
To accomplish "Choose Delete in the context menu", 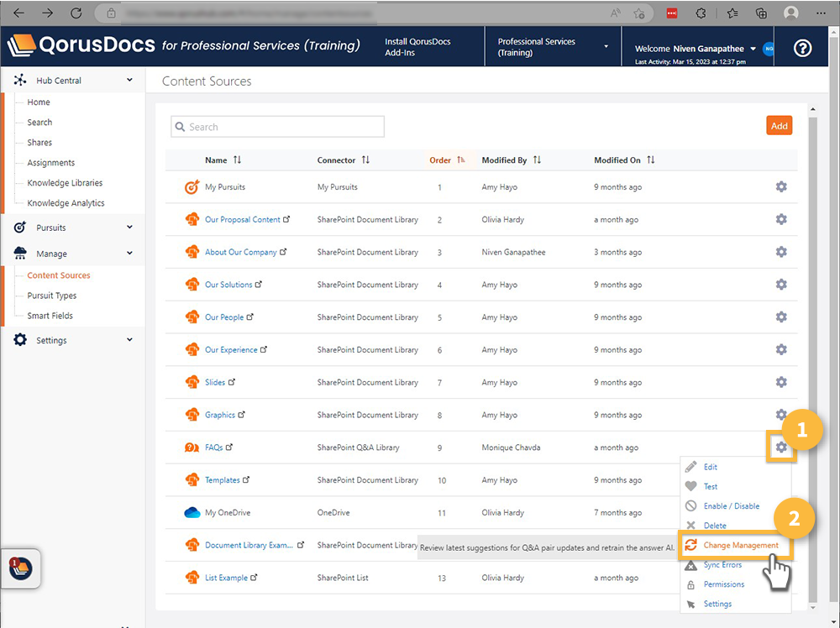I will pos(715,526).
